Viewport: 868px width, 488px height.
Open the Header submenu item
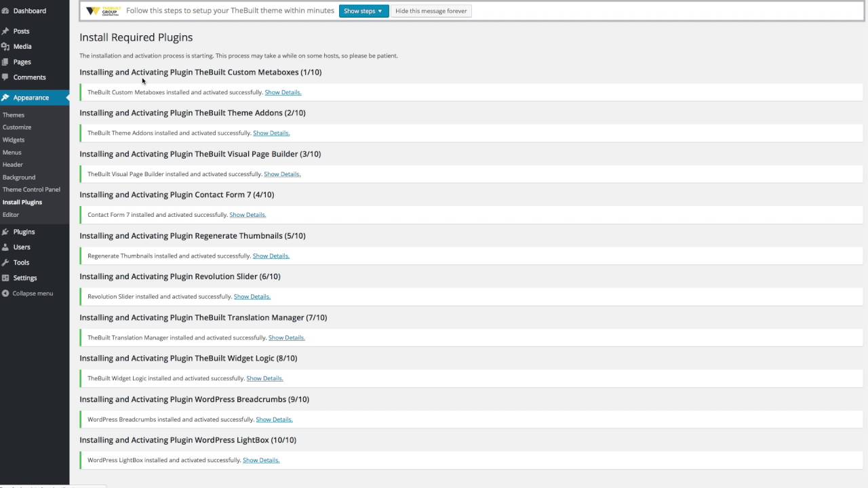pos(13,165)
